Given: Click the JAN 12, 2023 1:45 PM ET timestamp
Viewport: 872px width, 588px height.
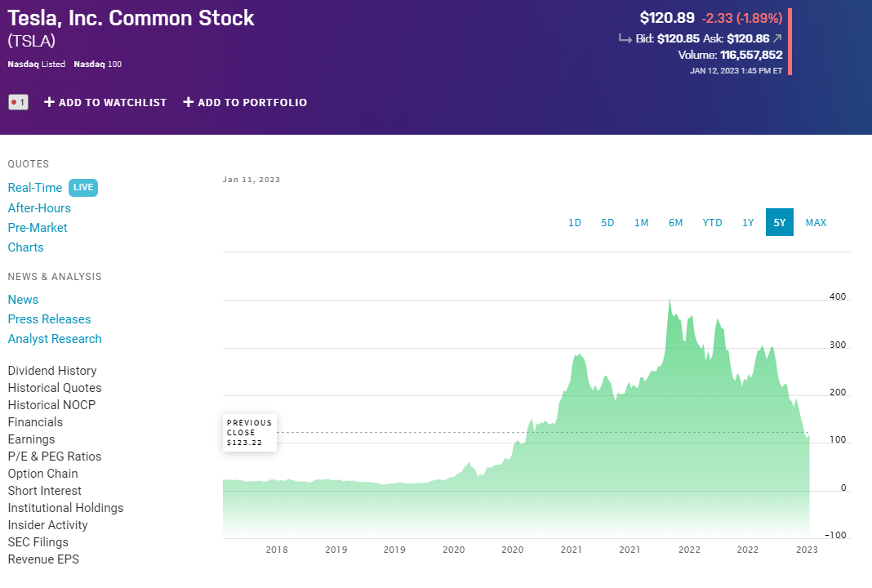Looking at the screenshot, I should point(736,71).
